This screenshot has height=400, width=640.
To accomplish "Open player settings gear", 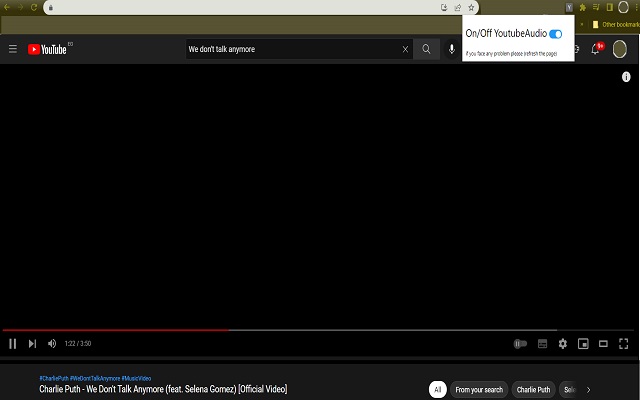I will (x=563, y=344).
